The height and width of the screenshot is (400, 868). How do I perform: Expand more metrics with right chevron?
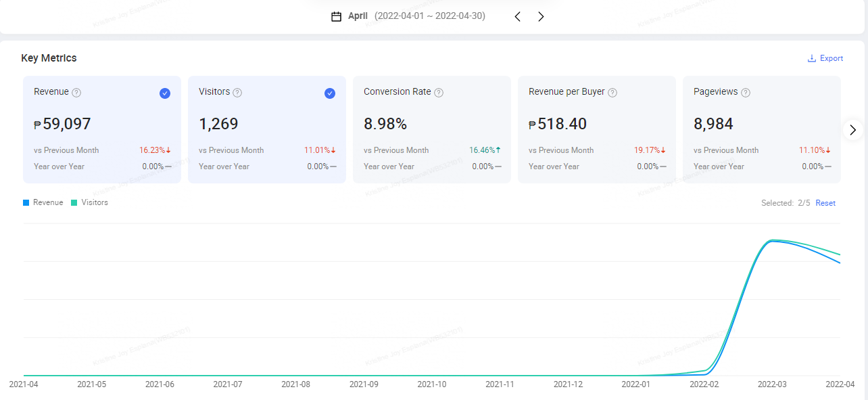click(x=852, y=129)
